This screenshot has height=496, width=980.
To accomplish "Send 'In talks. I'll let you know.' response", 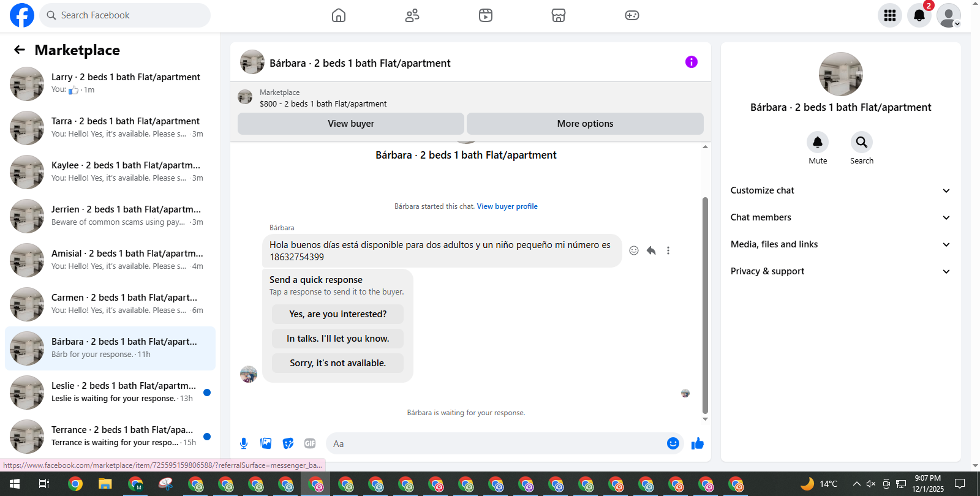I will coord(338,339).
